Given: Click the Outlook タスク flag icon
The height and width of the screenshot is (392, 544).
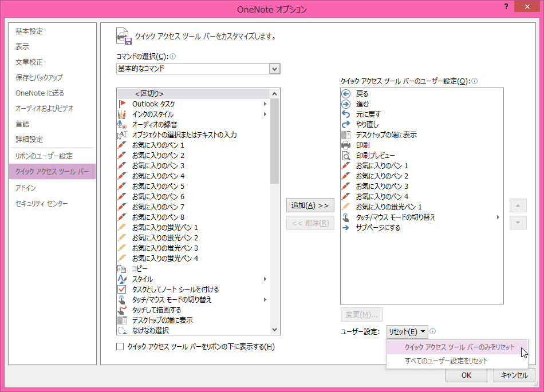Looking at the screenshot, I should [122, 104].
